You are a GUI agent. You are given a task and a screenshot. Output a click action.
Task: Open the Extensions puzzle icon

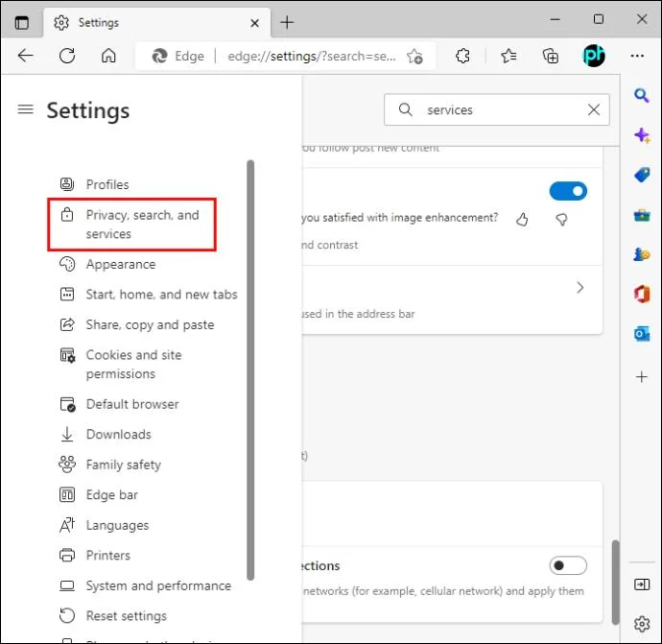click(x=462, y=56)
